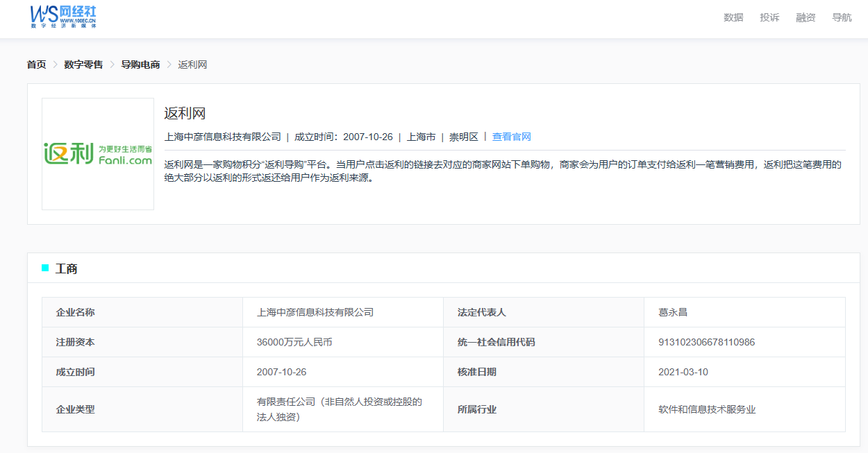The height and width of the screenshot is (453, 868).
Task: Click the 数字零售 breadcrumb link
Action: pos(83,65)
